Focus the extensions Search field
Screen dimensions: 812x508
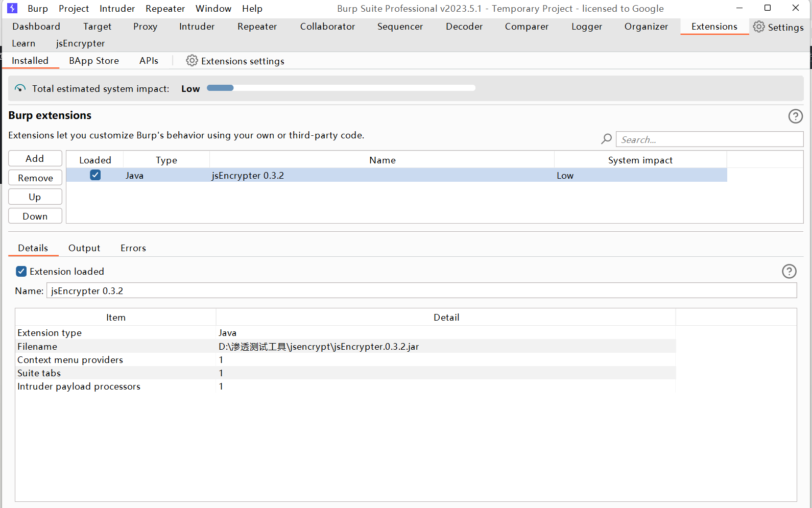point(709,139)
